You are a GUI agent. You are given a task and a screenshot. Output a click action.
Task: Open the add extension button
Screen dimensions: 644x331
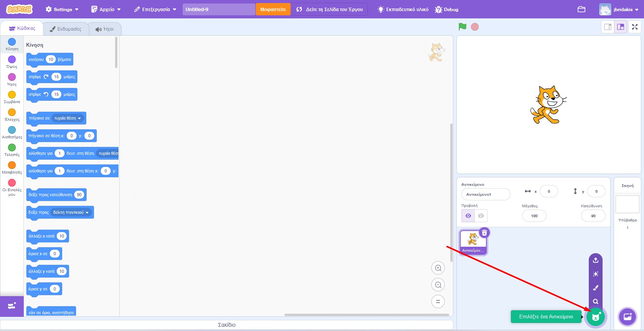[12, 306]
